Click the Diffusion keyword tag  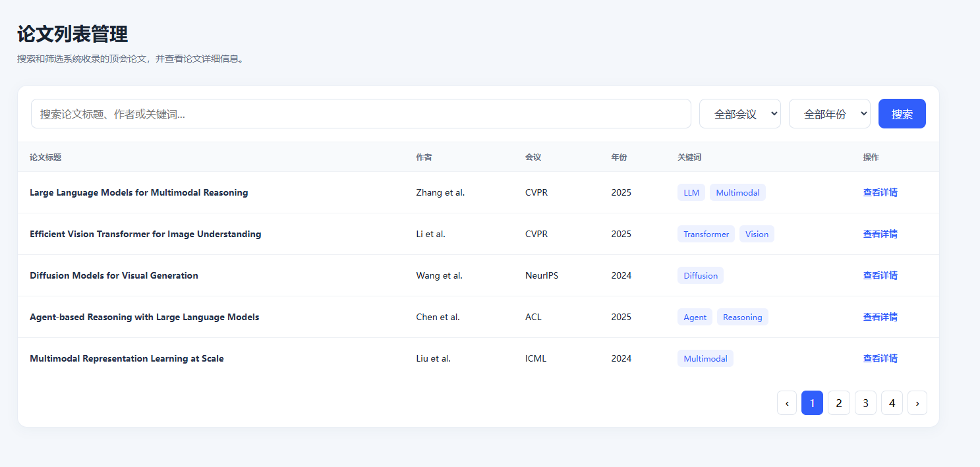point(701,275)
